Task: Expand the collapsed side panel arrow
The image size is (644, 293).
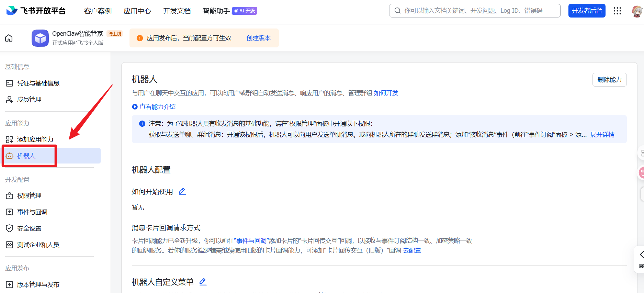Action: (641, 255)
